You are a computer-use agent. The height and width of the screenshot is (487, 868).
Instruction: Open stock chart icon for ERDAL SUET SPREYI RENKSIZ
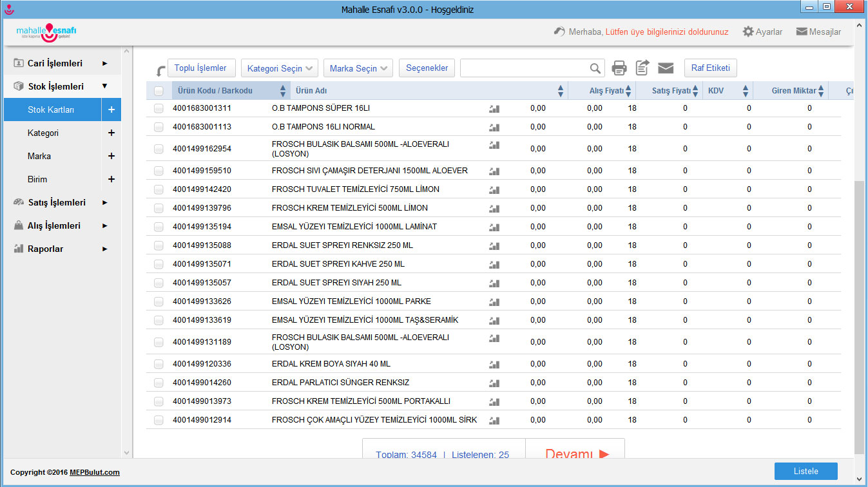[x=494, y=245]
